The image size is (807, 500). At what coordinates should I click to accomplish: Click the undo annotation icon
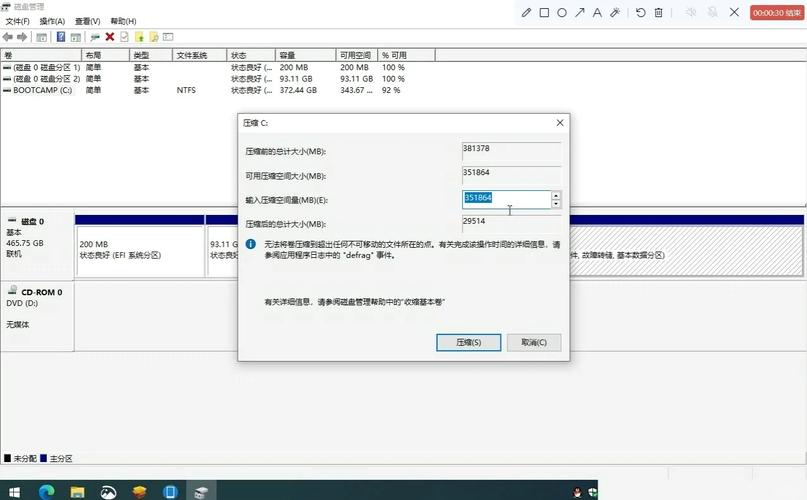[641, 12]
